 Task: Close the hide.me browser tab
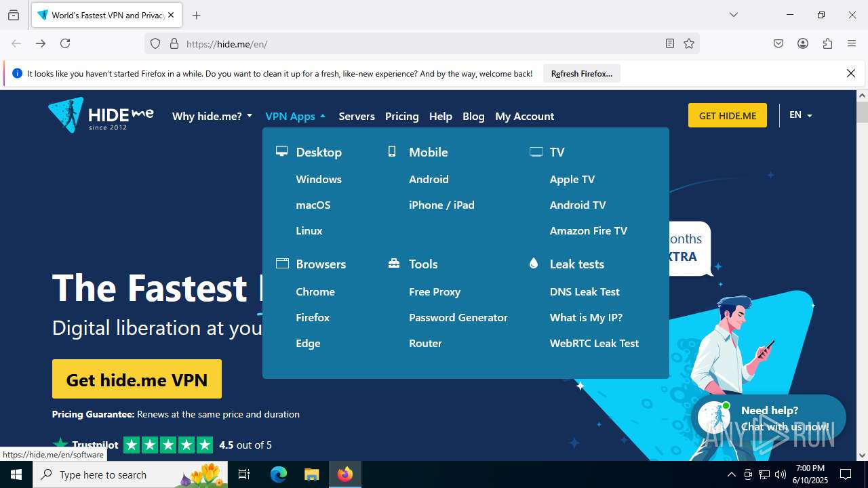coord(171,15)
